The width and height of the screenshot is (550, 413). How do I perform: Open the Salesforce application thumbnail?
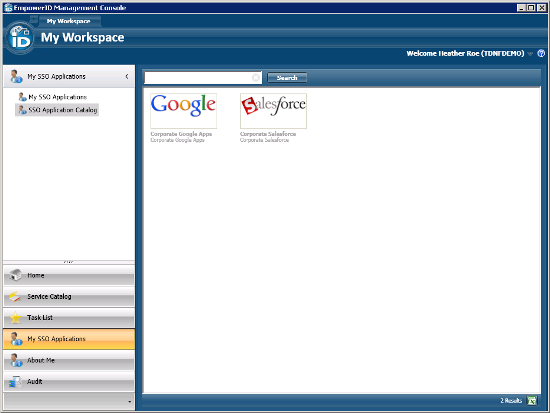point(273,111)
